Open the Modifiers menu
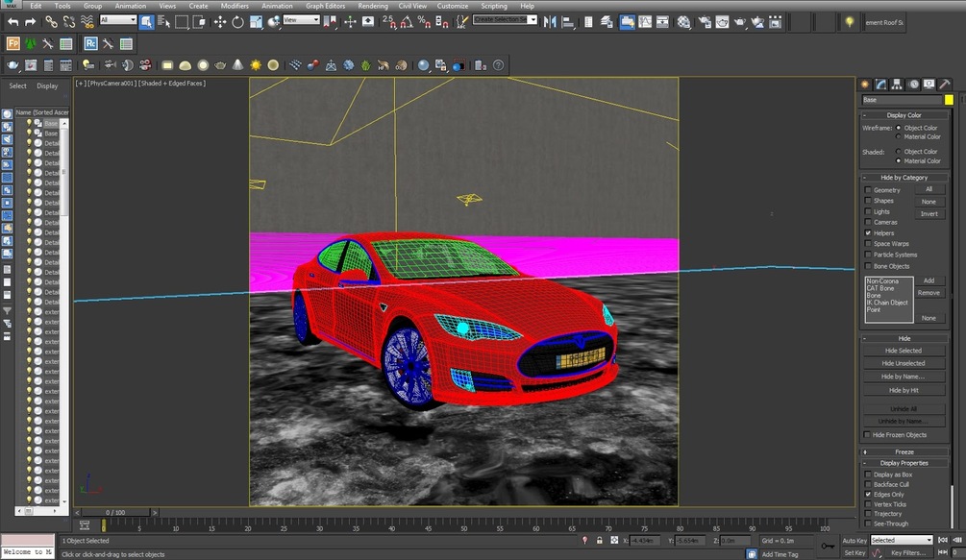 click(x=235, y=6)
